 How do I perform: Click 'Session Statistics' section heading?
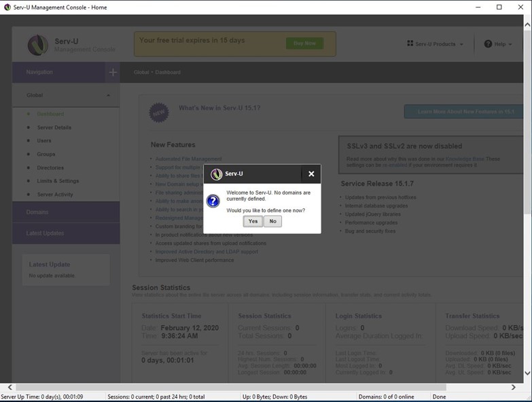click(161, 288)
